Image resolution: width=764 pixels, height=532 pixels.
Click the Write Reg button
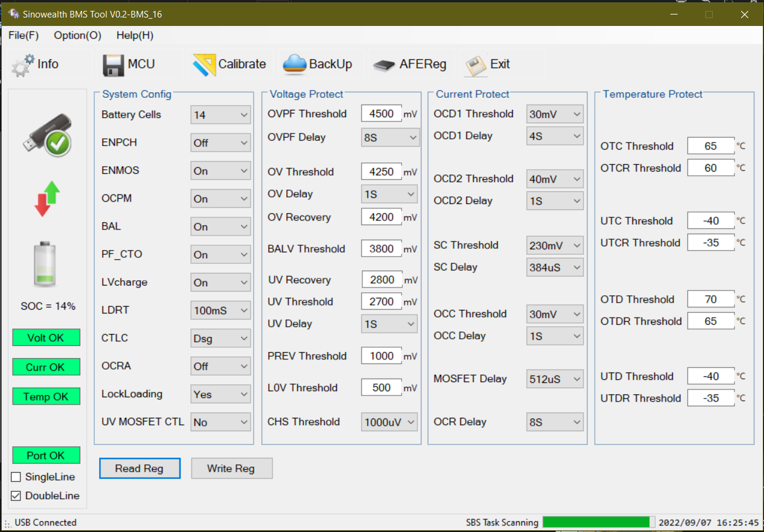pos(231,468)
